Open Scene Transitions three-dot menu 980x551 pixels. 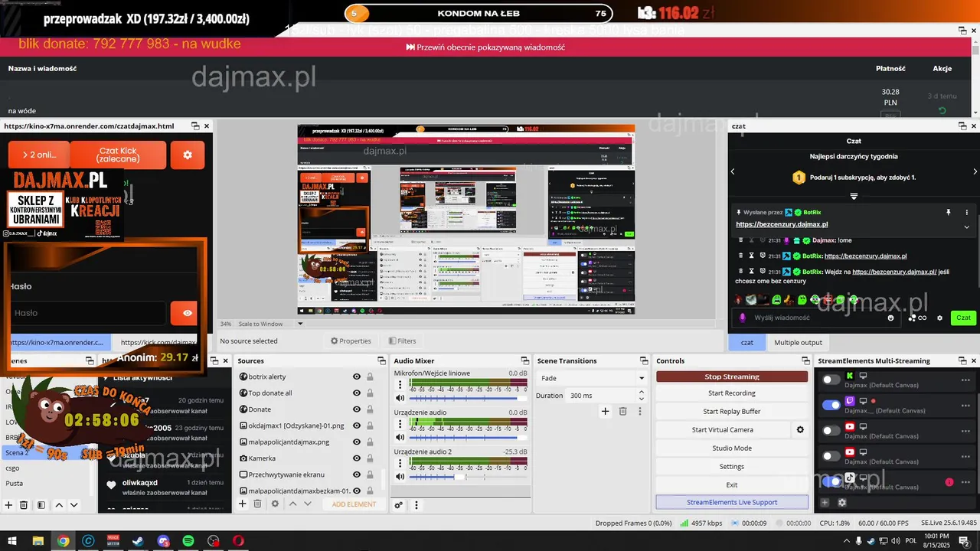[x=640, y=411]
